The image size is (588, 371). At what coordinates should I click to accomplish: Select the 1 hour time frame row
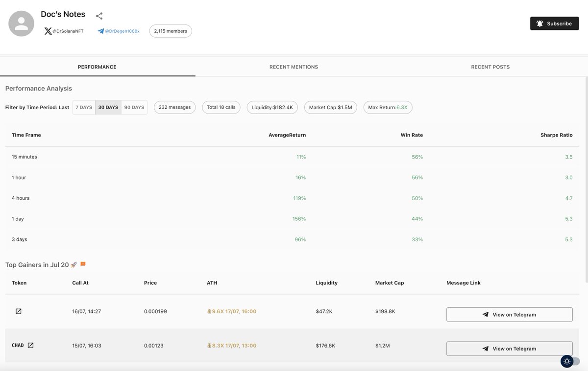[x=292, y=177]
